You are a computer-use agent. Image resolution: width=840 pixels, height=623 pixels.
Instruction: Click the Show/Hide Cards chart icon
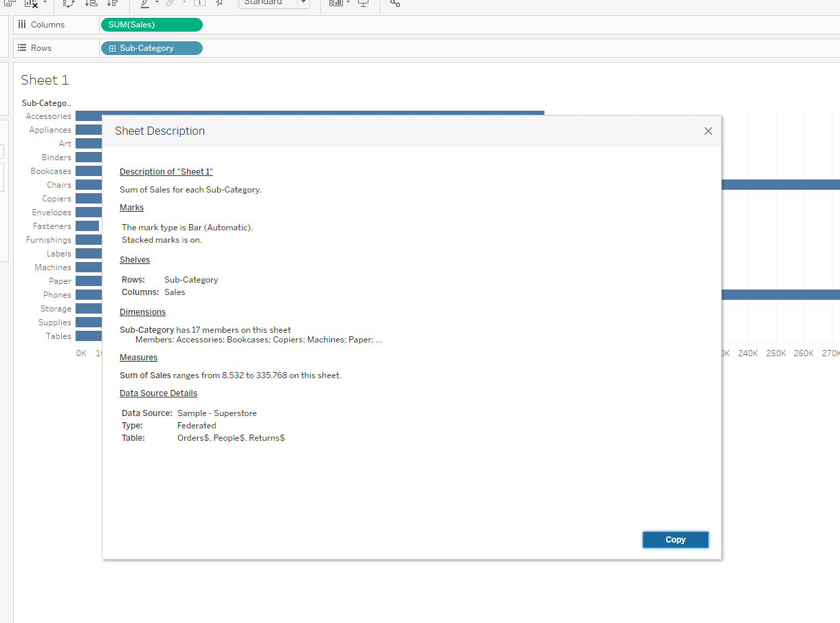click(335, 3)
